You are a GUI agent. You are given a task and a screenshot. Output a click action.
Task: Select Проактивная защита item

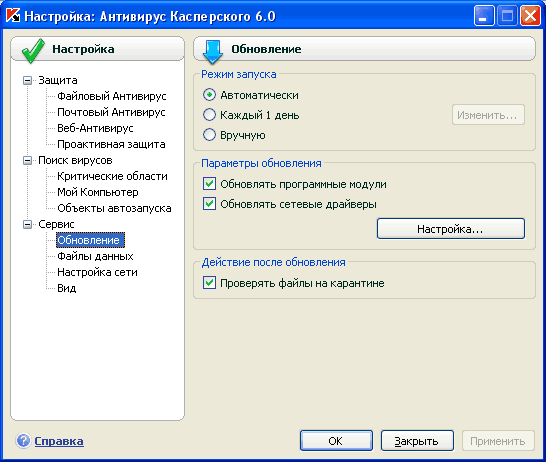111,144
